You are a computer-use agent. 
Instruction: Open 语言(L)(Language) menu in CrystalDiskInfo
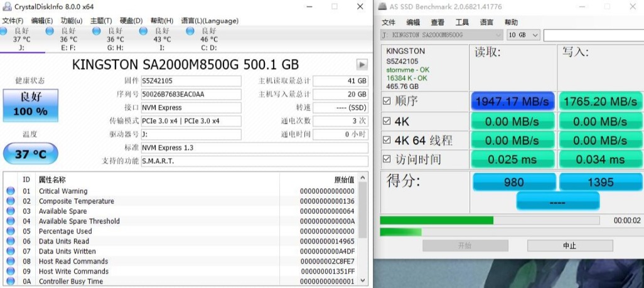(210, 21)
